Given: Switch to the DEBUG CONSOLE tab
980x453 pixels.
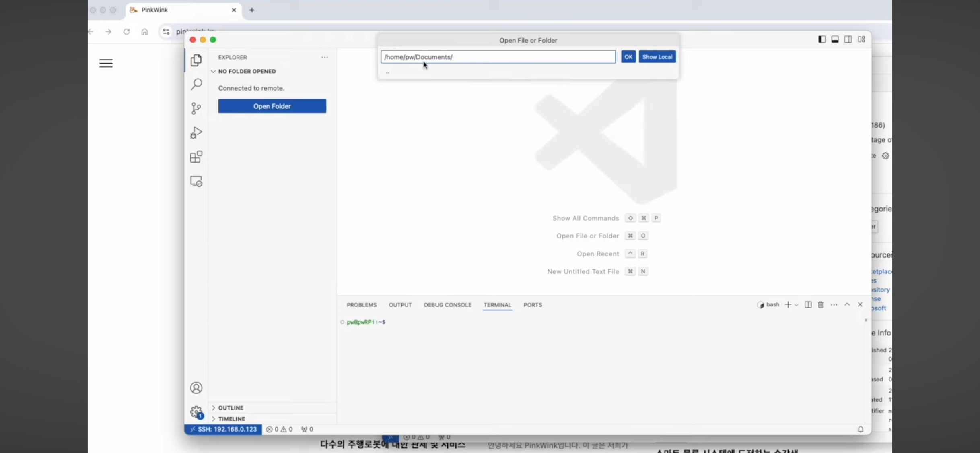Looking at the screenshot, I should 447,305.
